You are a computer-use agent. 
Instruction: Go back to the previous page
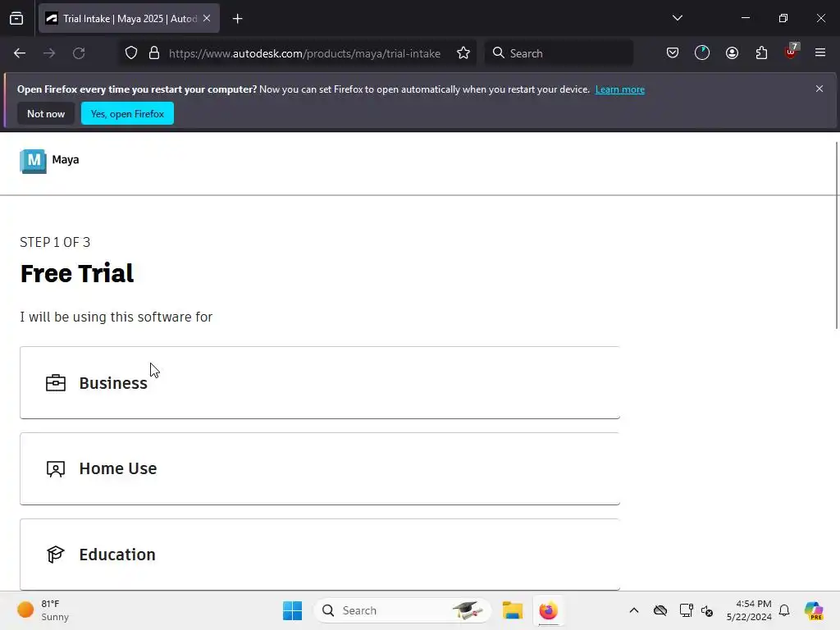pyautogui.click(x=20, y=53)
